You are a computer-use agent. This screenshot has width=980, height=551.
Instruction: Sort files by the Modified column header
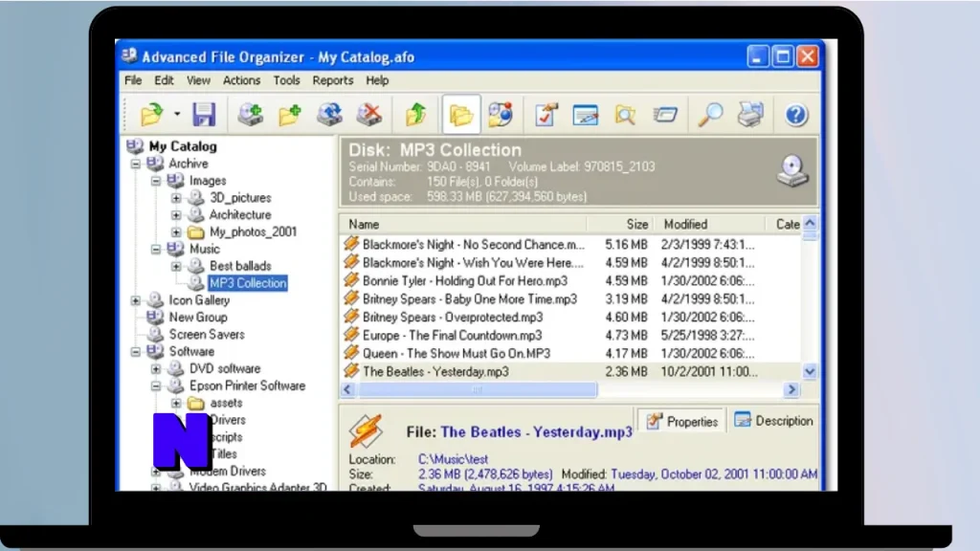[x=709, y=224]
